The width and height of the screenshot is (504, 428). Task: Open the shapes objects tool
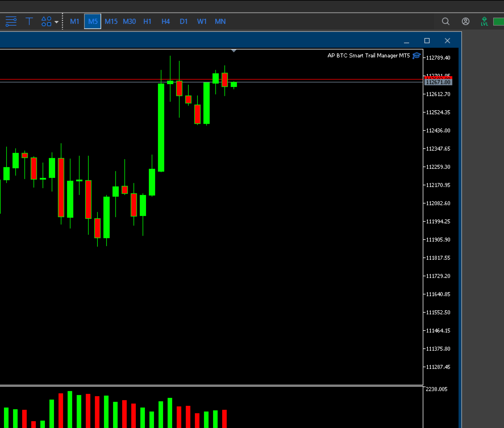[x=46, y=22]
